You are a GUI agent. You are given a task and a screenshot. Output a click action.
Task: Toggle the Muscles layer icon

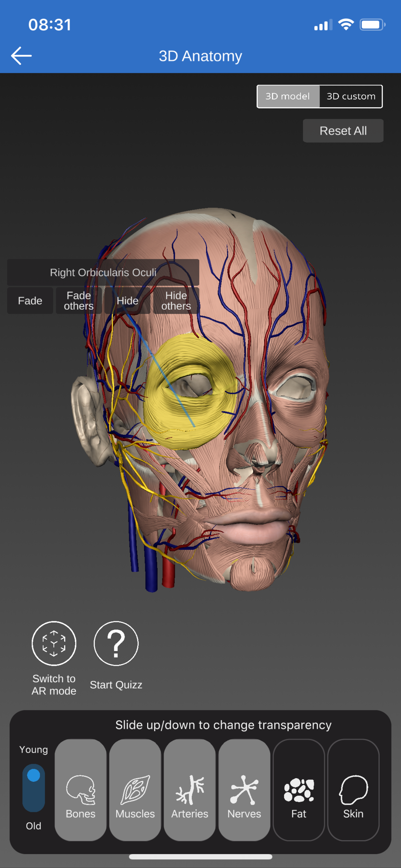(x=135, y=790)
